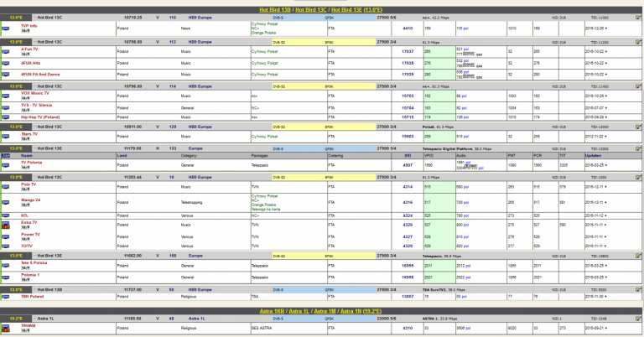Click the HD logo icon beside Eska TV
The width and height of the screenshot is (644, 337).
tap(6, 225)
